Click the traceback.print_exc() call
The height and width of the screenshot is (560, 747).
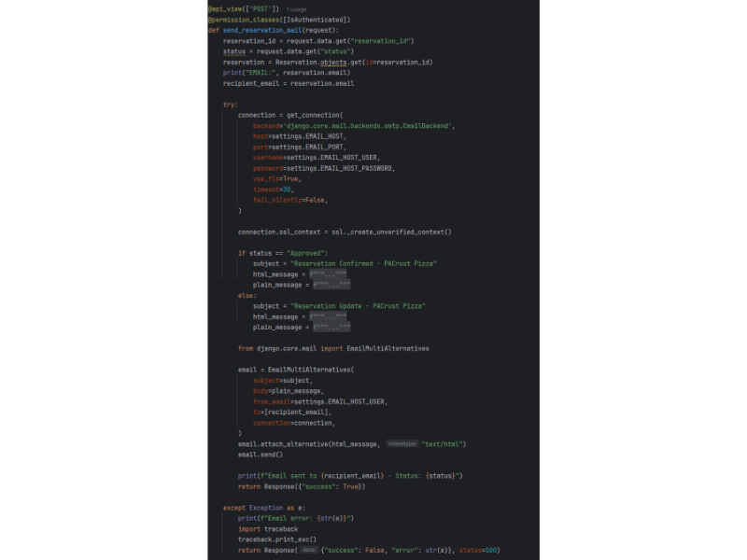[276, 539]
